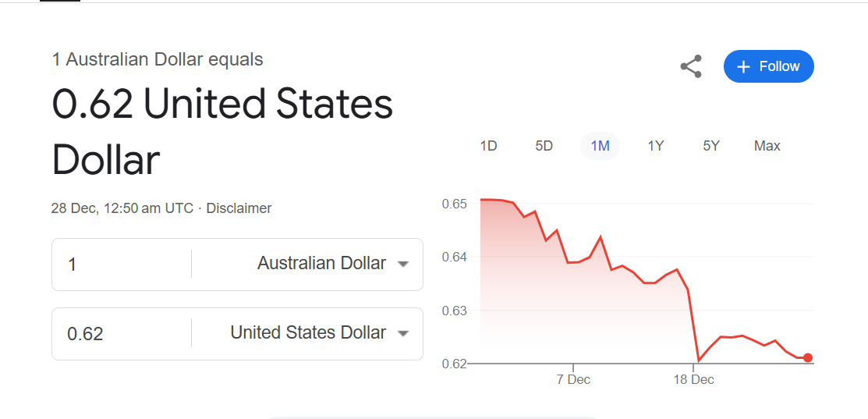This screenshot has height=419, width=868.
Task: Show the Max time range
Action: pos(767,146)
